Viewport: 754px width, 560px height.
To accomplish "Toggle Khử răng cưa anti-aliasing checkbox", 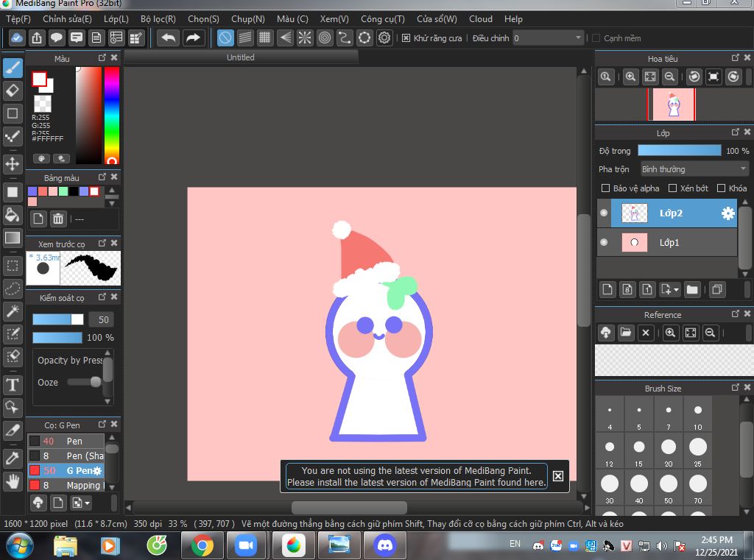I will point(406,38).
